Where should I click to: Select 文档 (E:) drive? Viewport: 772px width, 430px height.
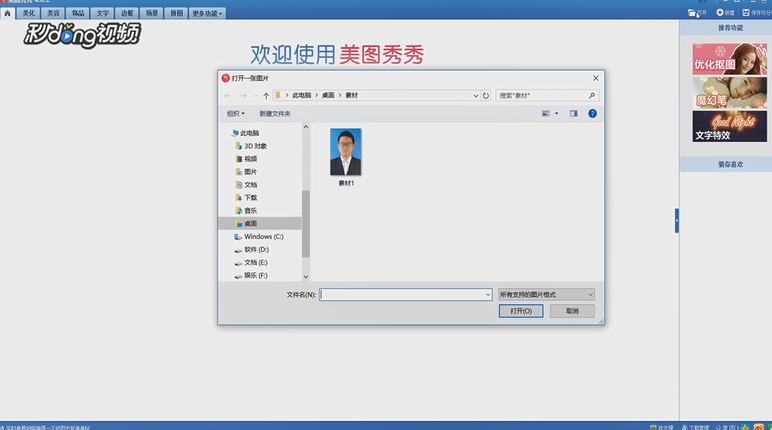(251, 263)
